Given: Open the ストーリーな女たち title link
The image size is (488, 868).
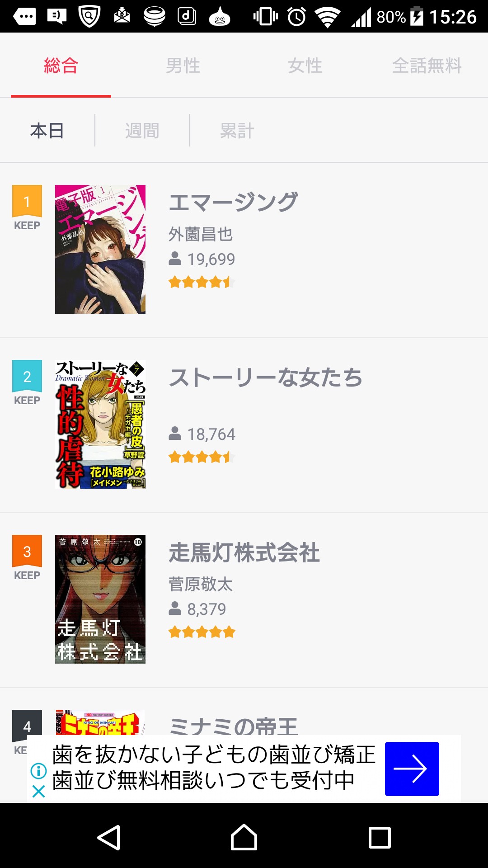Looking at the screenshot, I should pyautogui.click(x=266, y=378).
